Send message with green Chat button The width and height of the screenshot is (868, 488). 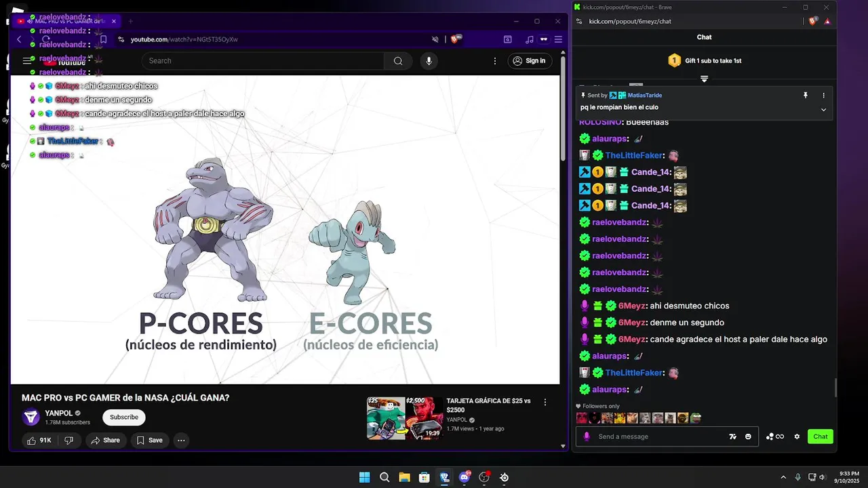[821, 436]
